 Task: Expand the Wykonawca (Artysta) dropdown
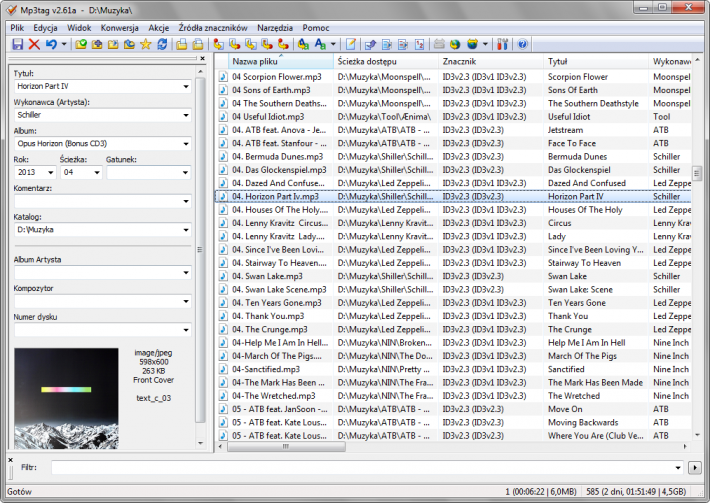click(x=186, y=115)
